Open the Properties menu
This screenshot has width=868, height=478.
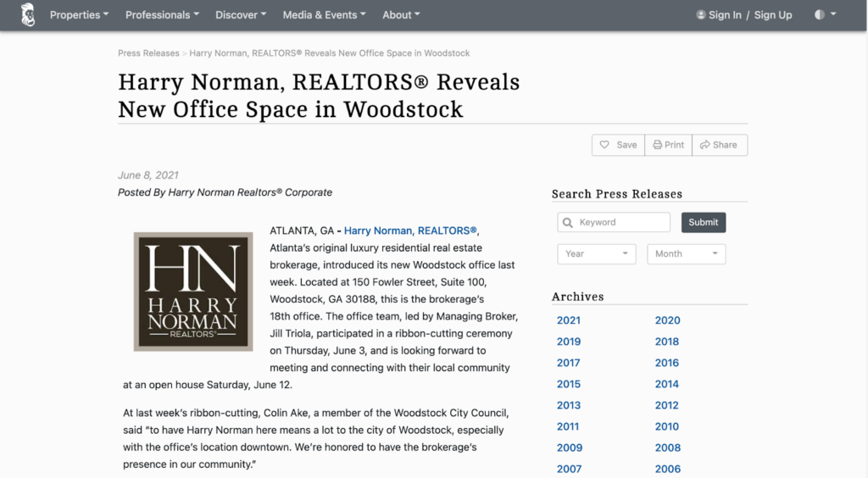pos(79,15)
